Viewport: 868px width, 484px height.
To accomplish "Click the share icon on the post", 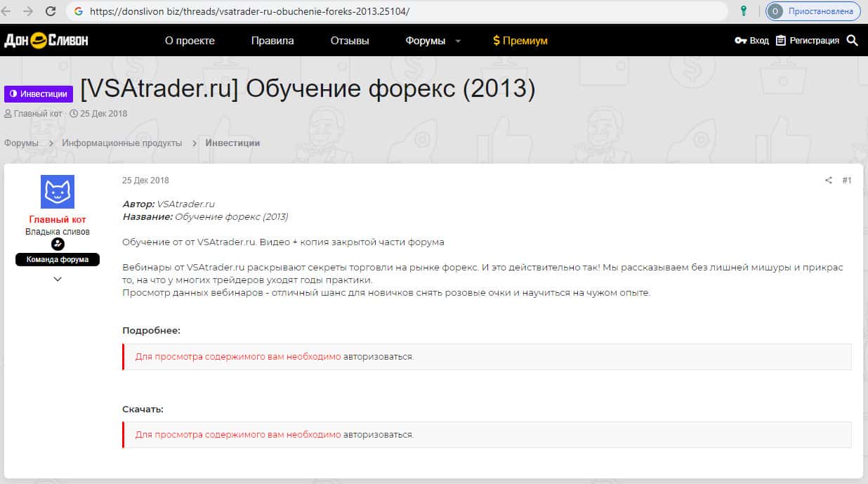I will [x=829, y=181].
